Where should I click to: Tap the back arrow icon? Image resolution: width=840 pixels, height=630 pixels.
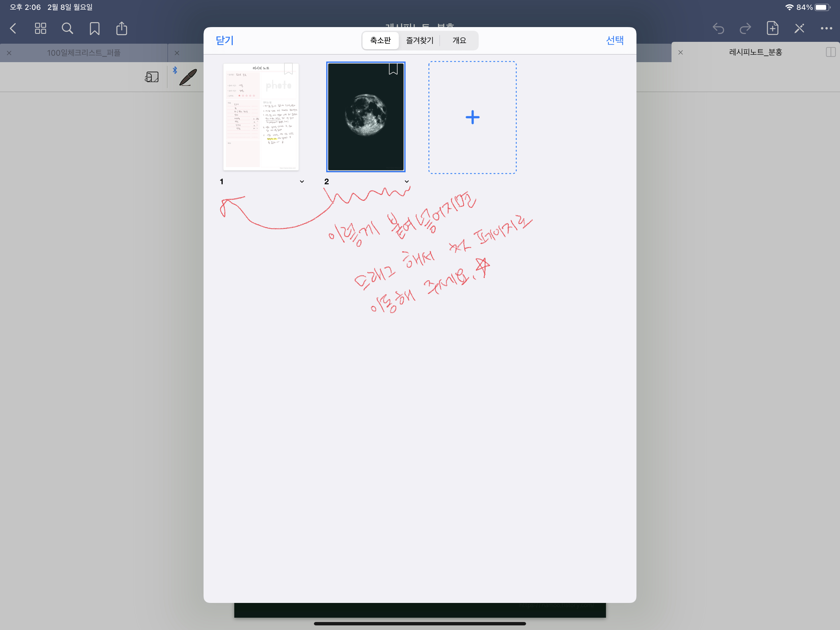(13, 29)
